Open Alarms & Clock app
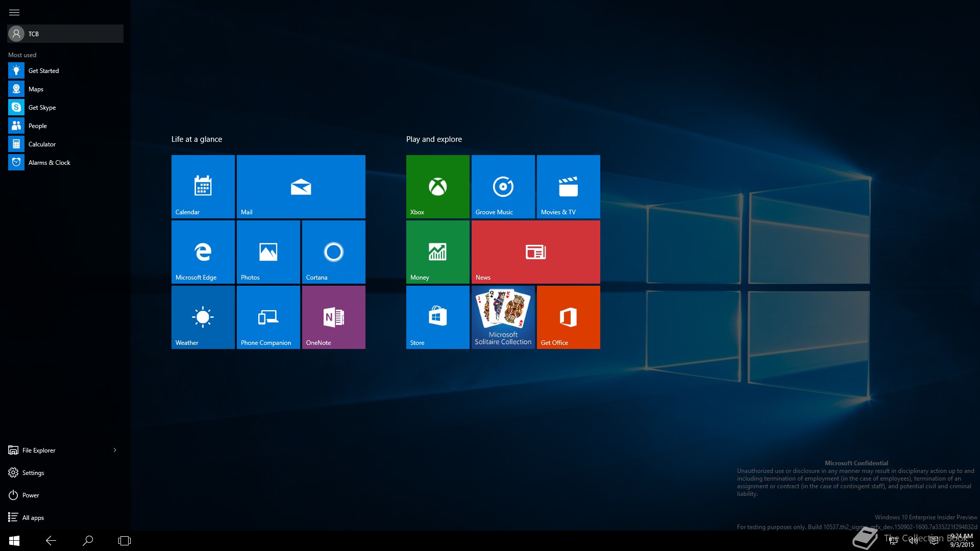The height and width of the screenshot is (551, 980). point(65,162)
